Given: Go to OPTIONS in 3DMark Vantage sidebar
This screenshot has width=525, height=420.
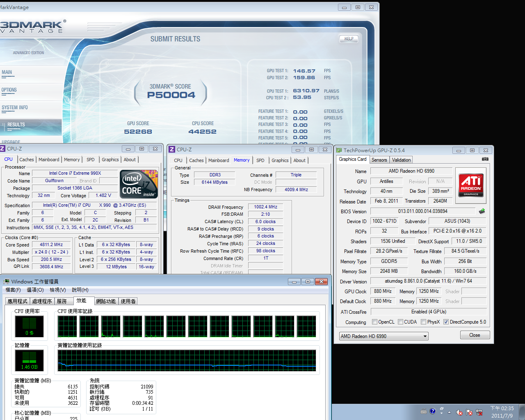Looking at the screenshot, I should (x=9, y=90).
